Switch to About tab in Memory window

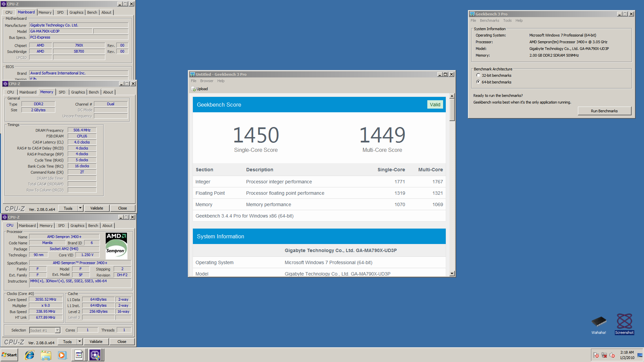108,92
